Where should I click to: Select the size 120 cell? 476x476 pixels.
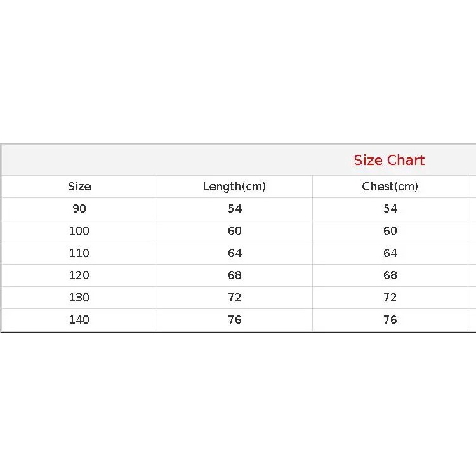tap(79, 275)
